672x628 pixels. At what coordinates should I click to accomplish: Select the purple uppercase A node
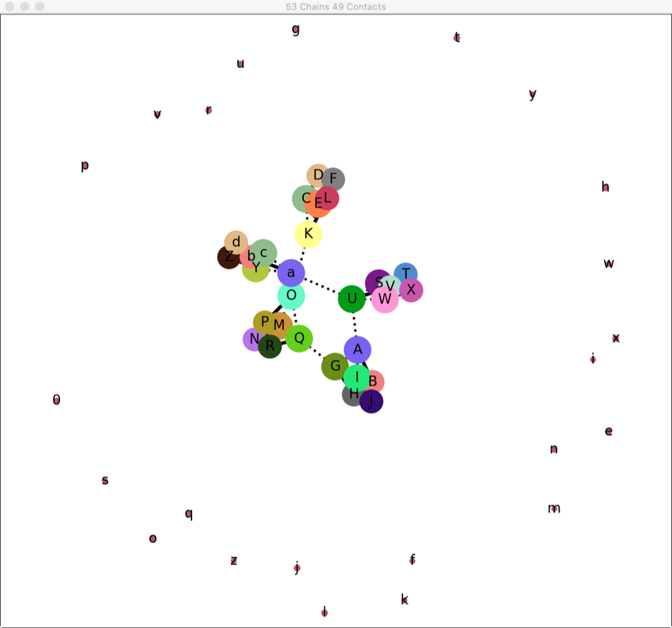(358, 350)
